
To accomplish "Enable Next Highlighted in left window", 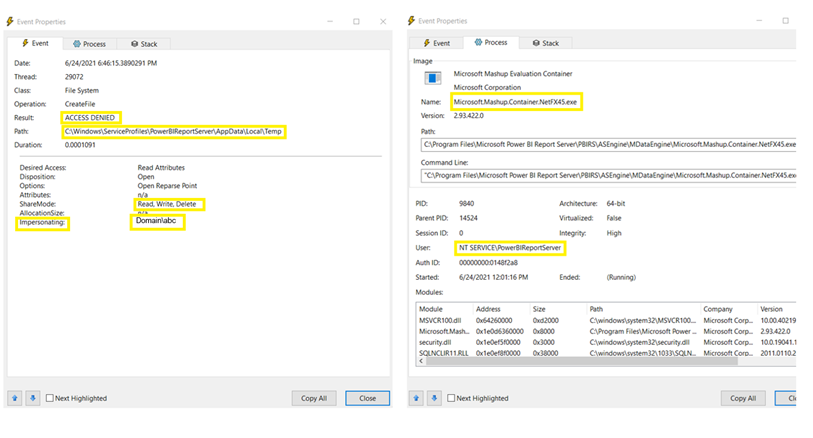I will click(50, 398).
